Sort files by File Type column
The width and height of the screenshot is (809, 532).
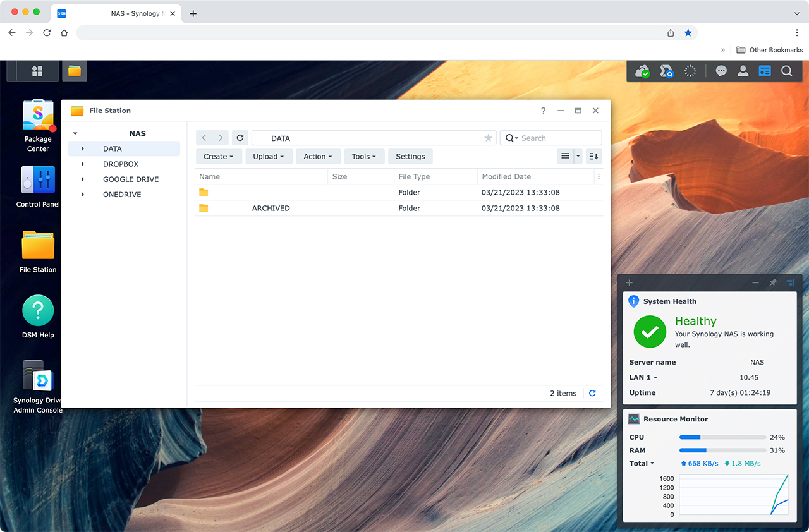435,177
